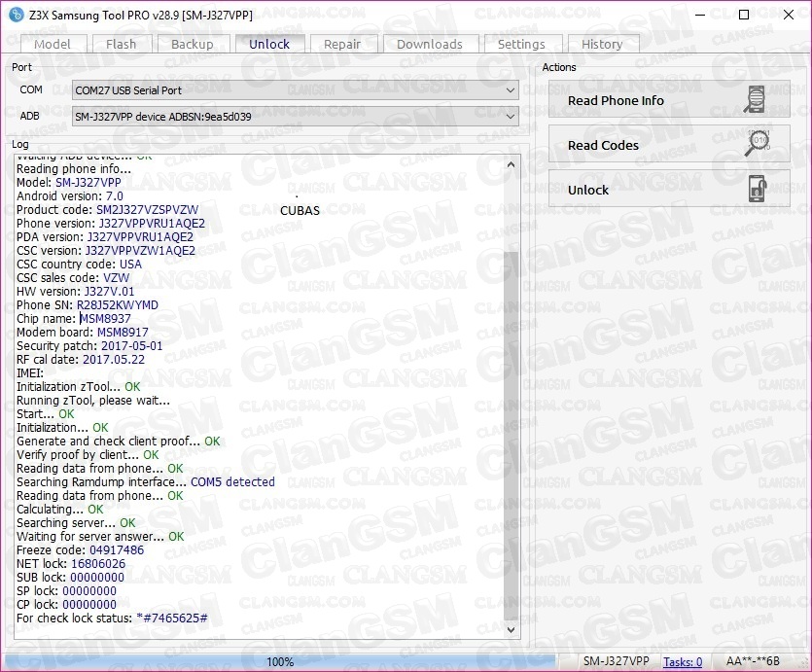Expand the ADB device dropdown
The height and width of the screenshot is (672, 812).
point(296,117)
